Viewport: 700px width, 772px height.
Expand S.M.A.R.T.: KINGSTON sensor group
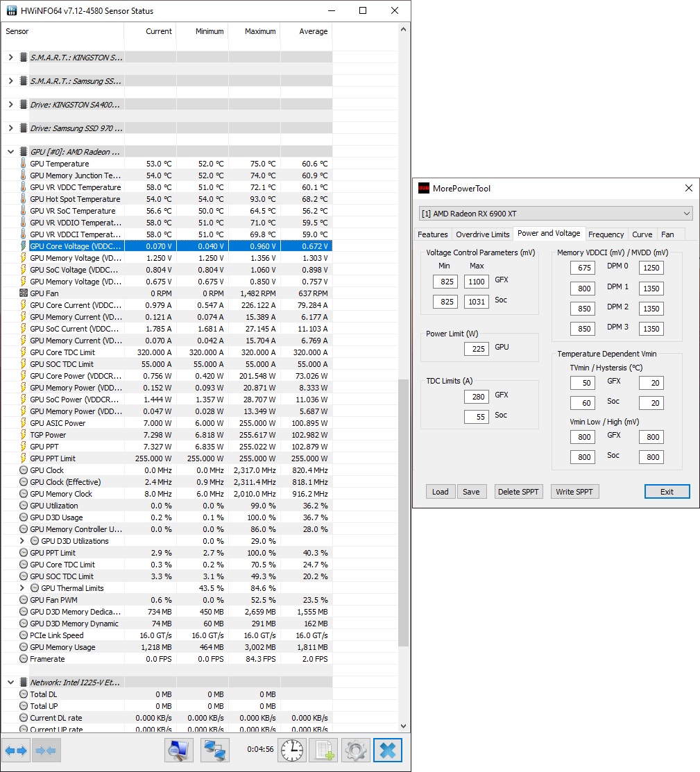click(x=11, y=57)
